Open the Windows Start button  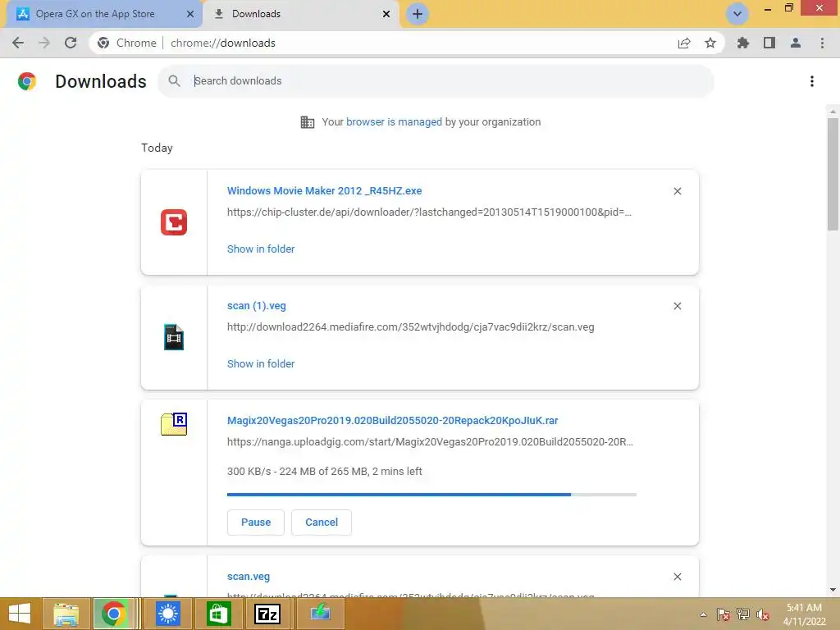(x=20, y=614)
